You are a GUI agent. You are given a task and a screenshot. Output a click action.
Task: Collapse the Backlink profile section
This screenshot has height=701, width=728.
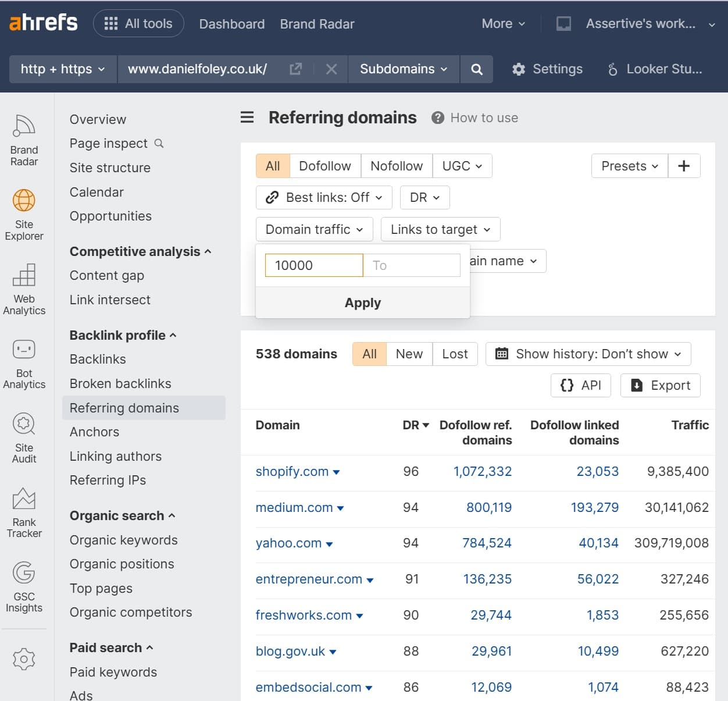pos(123,335)
